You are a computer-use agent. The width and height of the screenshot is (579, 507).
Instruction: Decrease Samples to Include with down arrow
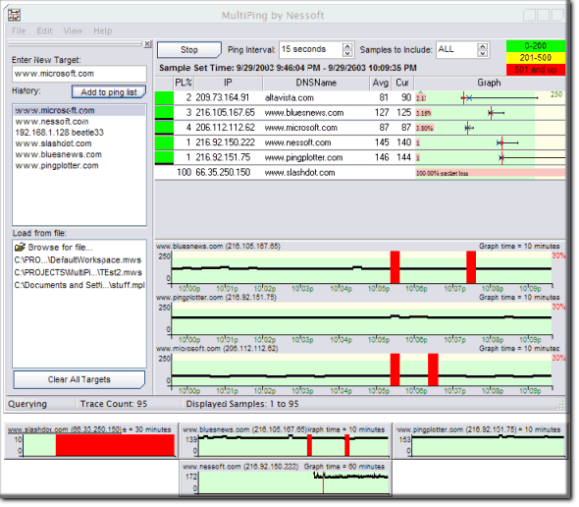click(x=482, y=54)
